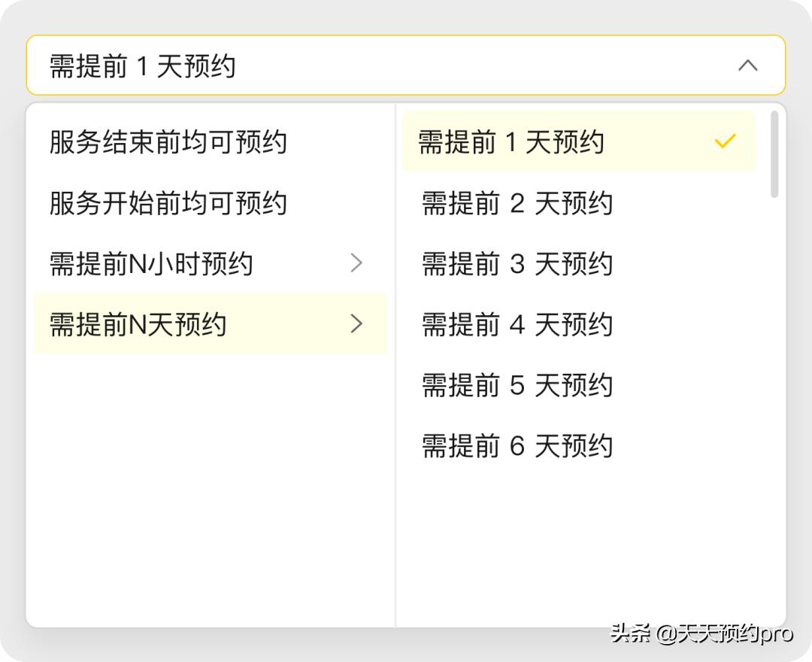Image resolution: width=812 pixels, height=662 pixels.
Task: Select 需提前 6 天预约 option
Action: tap(517, 445)
